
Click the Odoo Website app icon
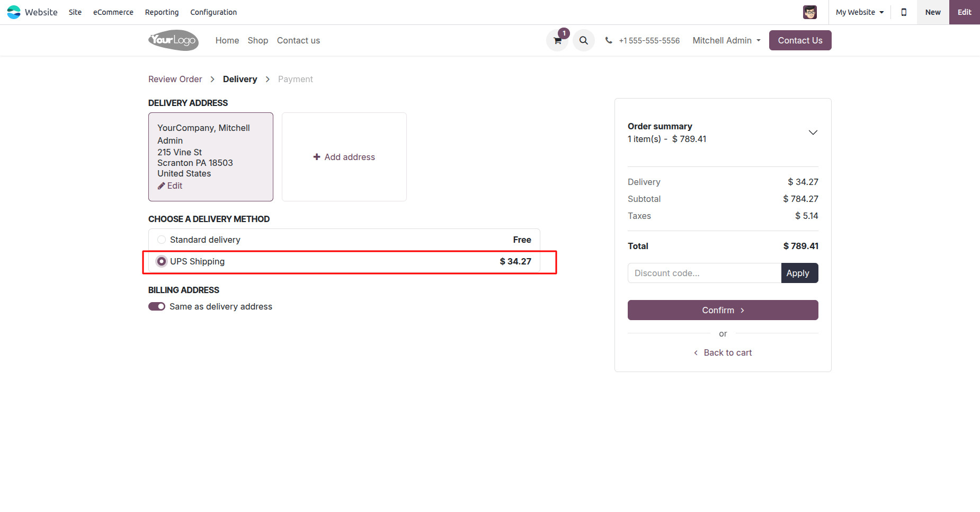pos(14,12)
